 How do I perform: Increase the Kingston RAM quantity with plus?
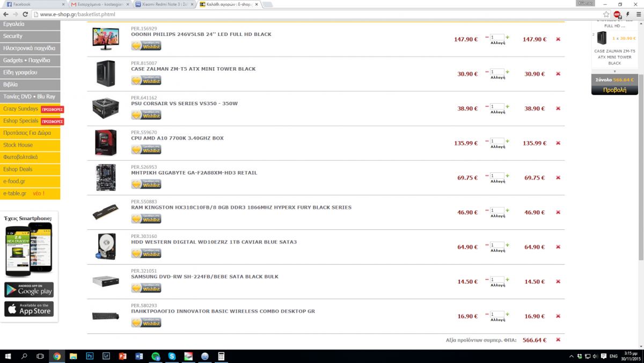tap(507, 210)
